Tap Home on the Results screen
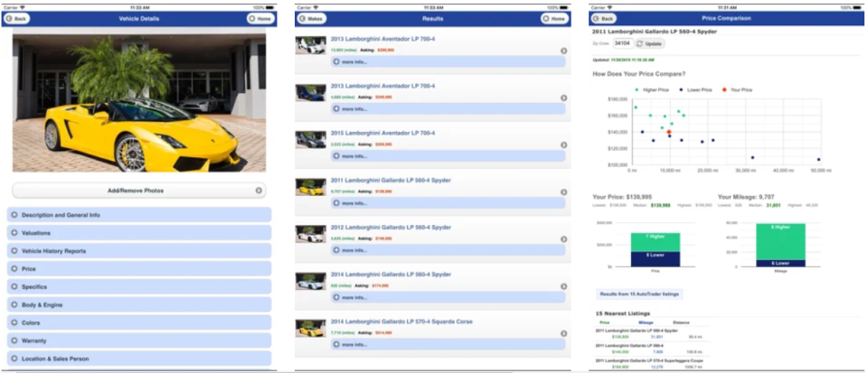868x373 pixels. click(x=554, y=19)
